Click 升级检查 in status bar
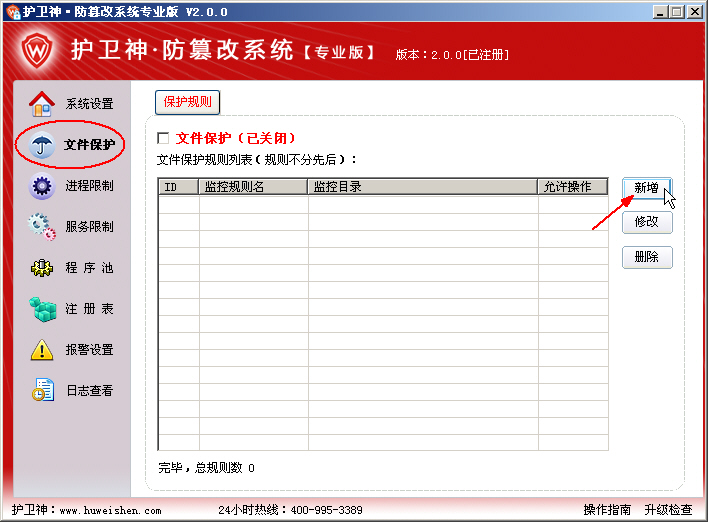The height and width of the screenshot is (522, 708). 668,510
